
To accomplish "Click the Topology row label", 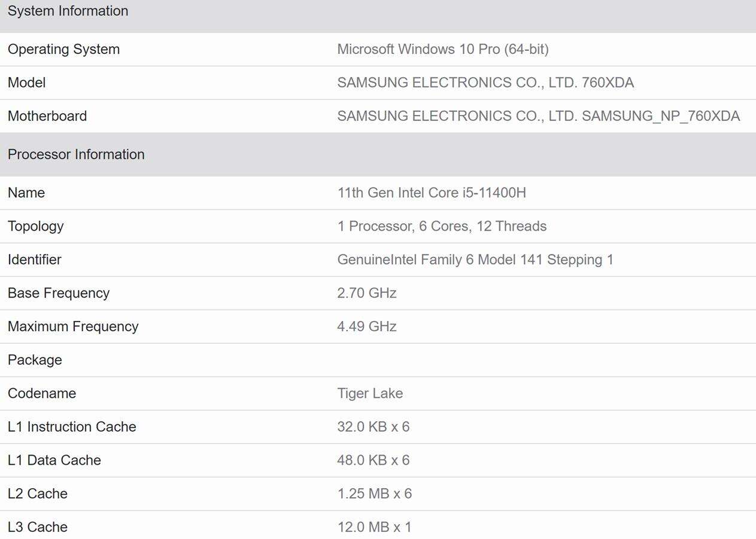I will point(36,226).
